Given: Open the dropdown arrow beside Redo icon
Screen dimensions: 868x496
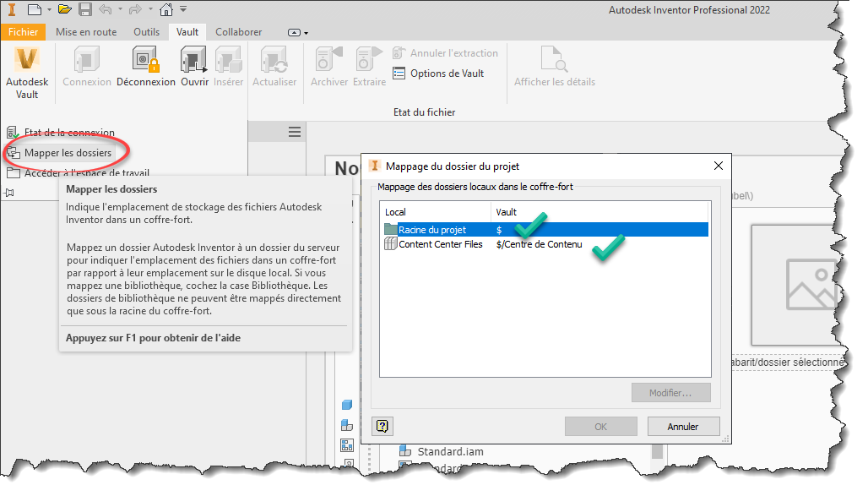Looking at the screenshot, I should coord(150,10).
